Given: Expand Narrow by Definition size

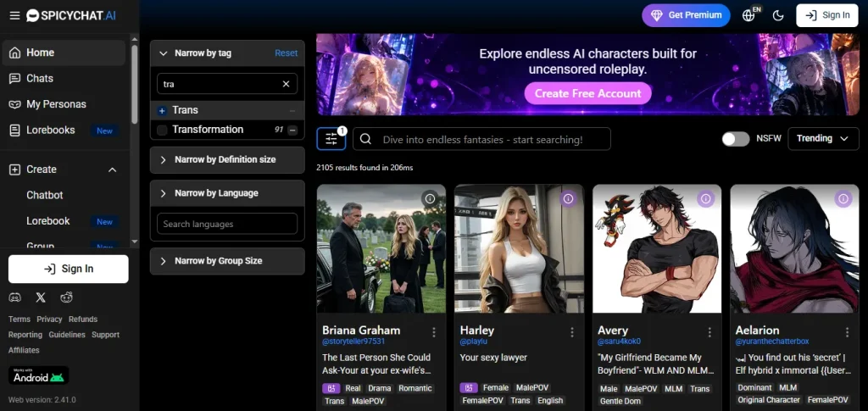Looking at the screenshot, I should (x=227, y=160).
